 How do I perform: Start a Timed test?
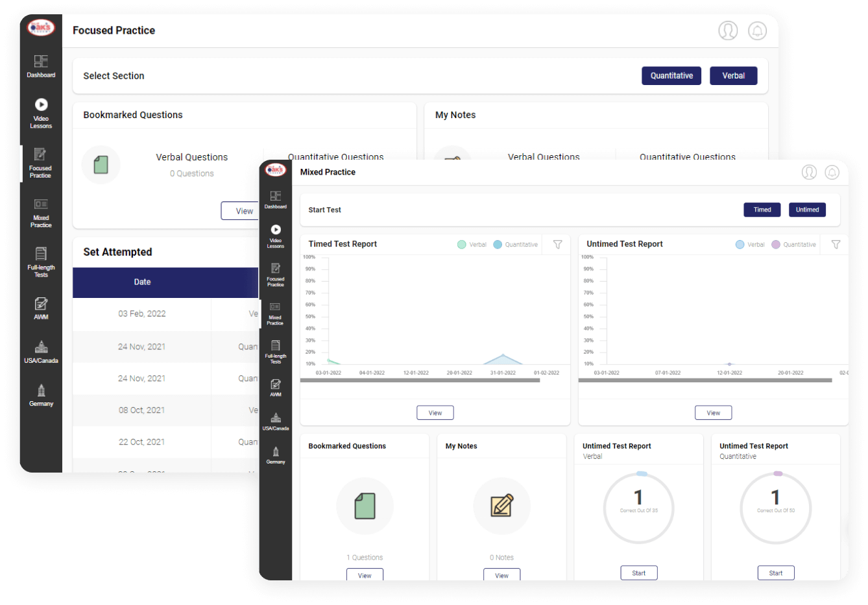pos(762,210)
